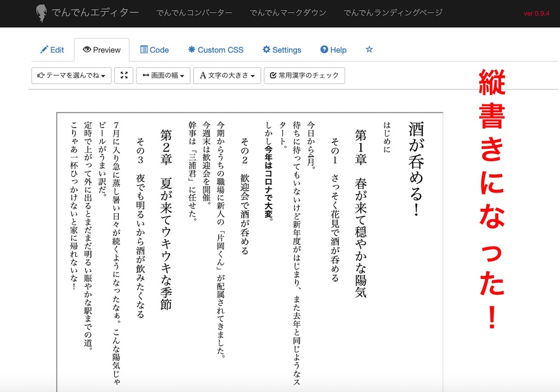Click the 酒が呑める！ title in preview
This screenshot has height=392, width=560.
click(416, 168)
